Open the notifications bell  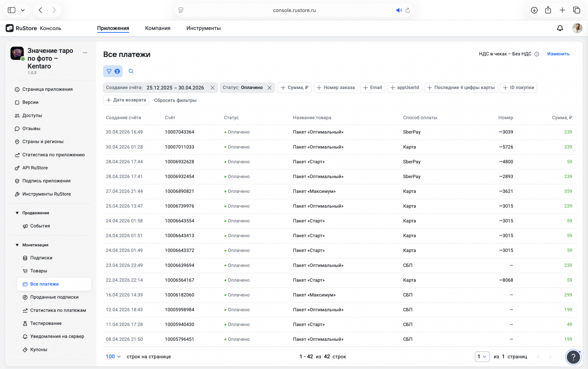click(560, 28)
